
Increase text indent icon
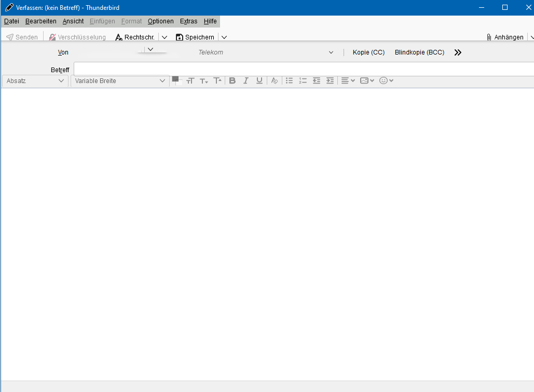(330, 81)
